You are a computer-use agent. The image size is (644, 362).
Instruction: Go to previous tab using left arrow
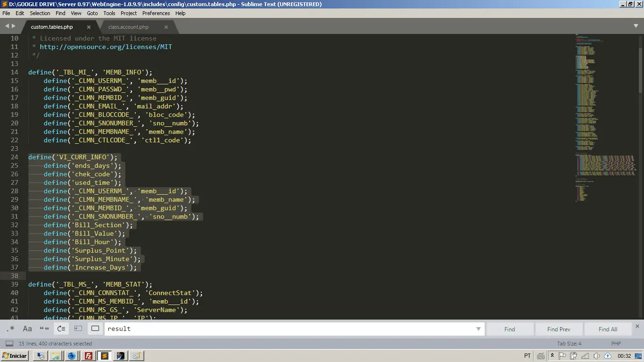(7, 26)
